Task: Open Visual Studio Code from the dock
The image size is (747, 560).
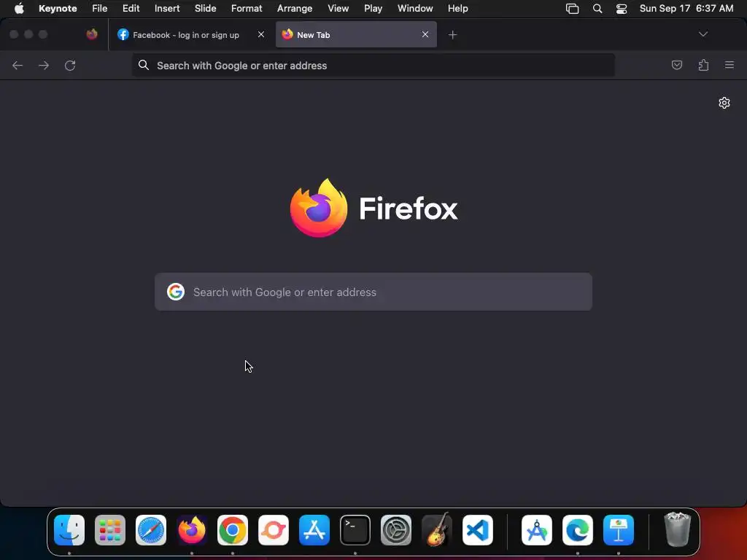Action: [478, 530]
